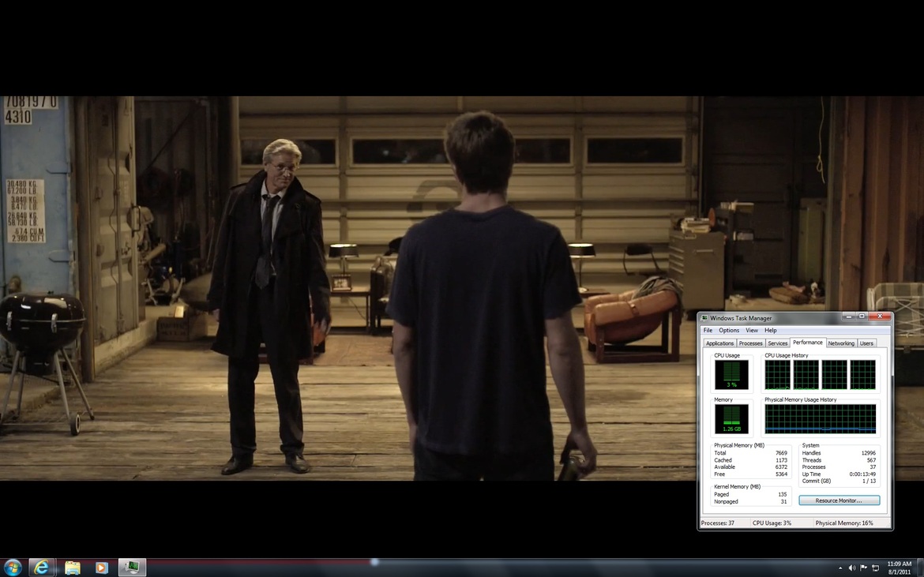Open the Help menu in Task Manager
This screenshot has width=924, height=577.
[770, 330]
